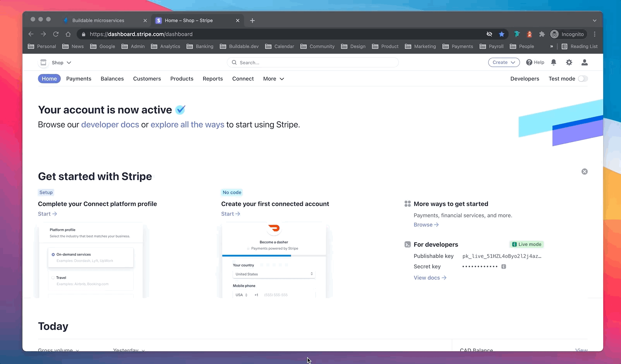
Task: Open the Chrome three-dot menu
Action: coord(595,34)
